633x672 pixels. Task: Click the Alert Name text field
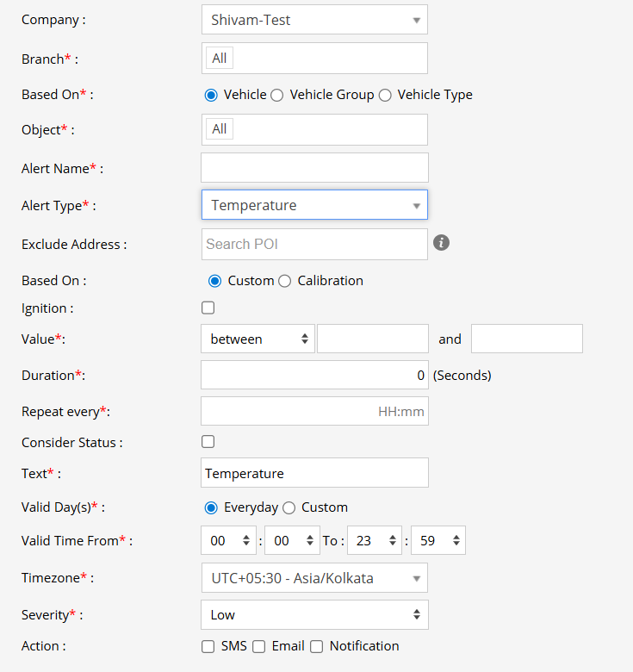[x=314, y=168]
